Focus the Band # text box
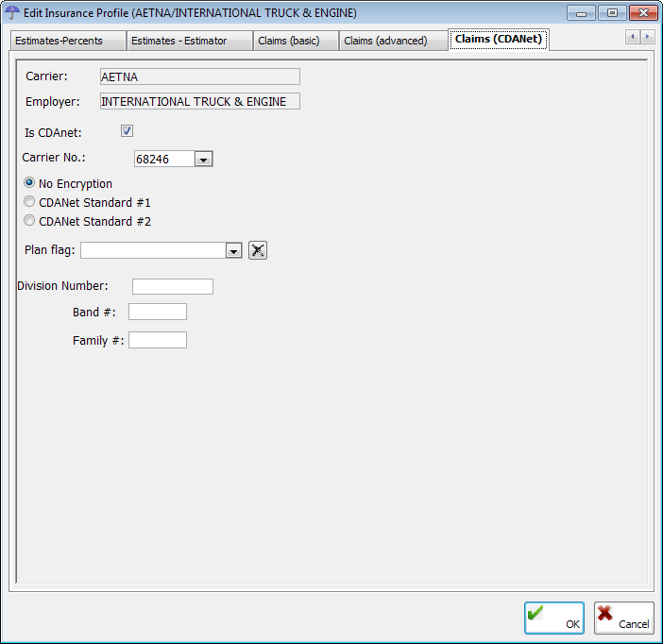The height and width of the screenshot is (644, 663). pos(158,312)
